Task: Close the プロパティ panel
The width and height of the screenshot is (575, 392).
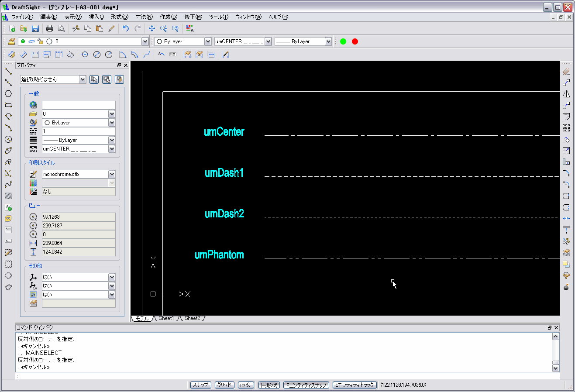Action: click(126, 65)
